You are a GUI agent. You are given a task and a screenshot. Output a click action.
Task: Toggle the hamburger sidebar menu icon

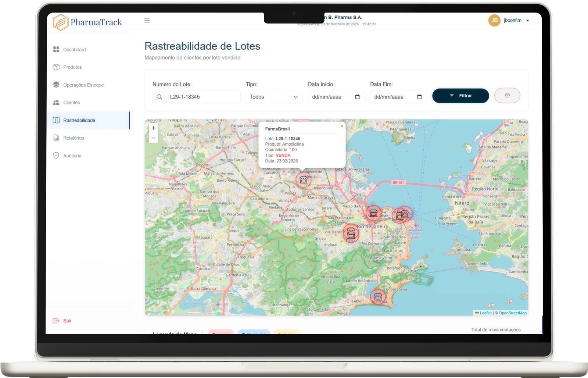tap(147, 20)
